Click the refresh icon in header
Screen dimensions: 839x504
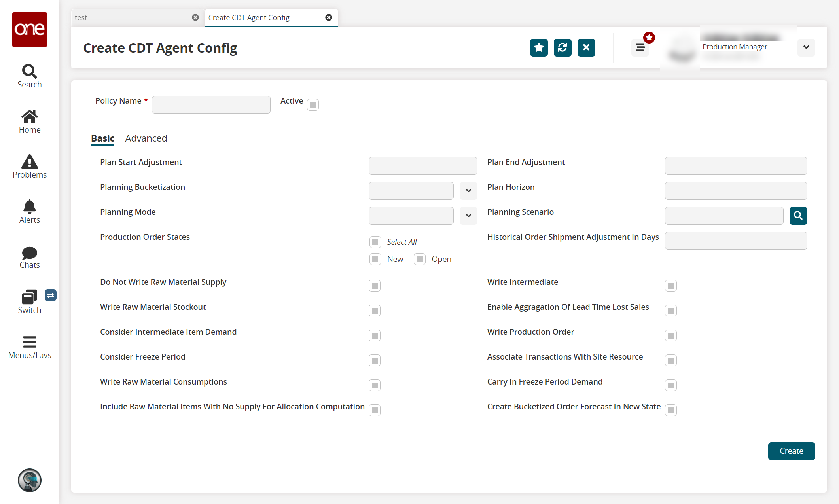pos(562,48)
